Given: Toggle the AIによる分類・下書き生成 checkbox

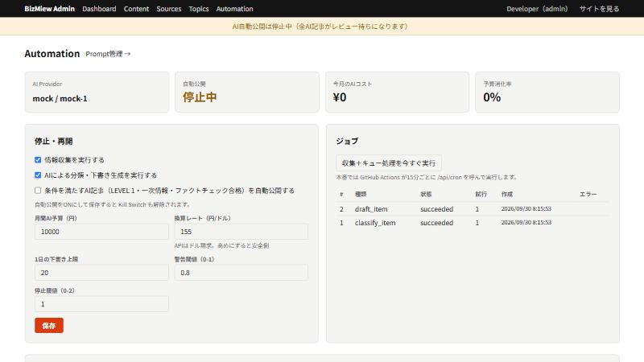Looking at the screenshot, I should tap(38, 175).
